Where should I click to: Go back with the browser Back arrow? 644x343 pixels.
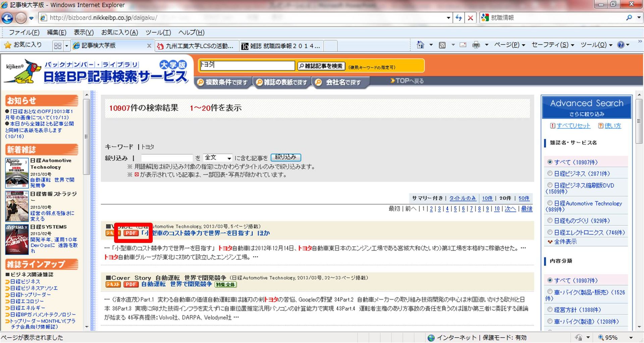tap(7, 18)
